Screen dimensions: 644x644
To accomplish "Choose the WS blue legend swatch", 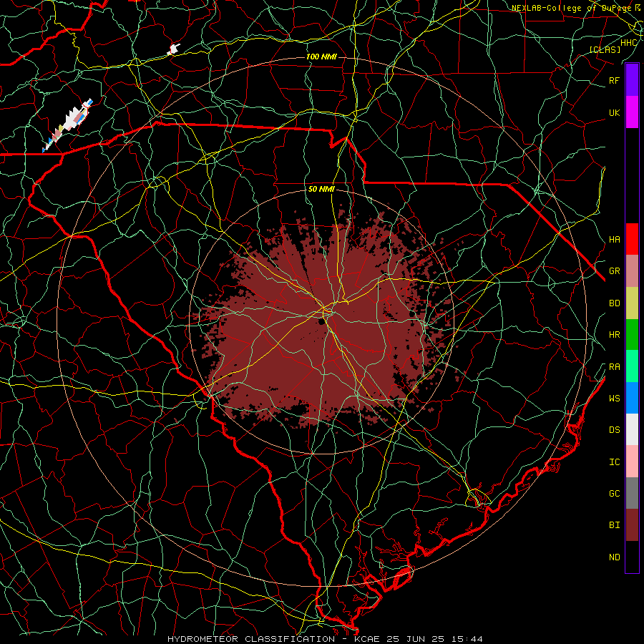I will [632, 398].
